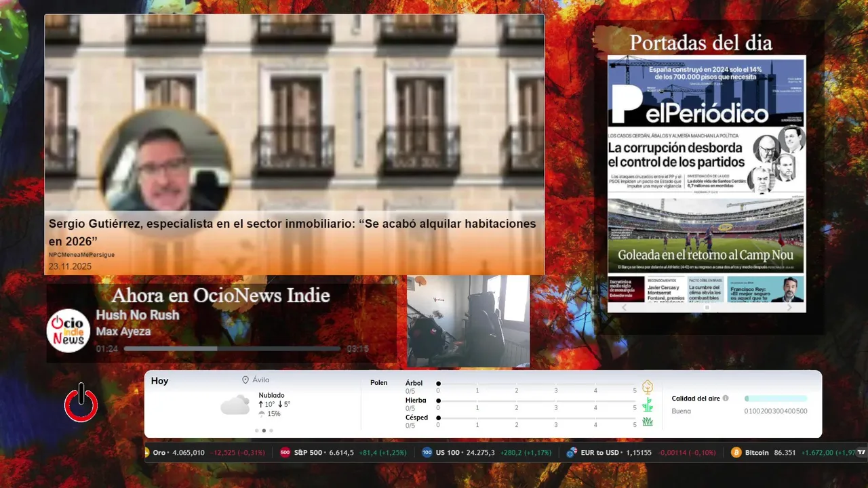Image resolution: width=868 pixels, height=488 pixels.
Task: Click the Oro gold coin ticker icon
Action: coord(146,453)
